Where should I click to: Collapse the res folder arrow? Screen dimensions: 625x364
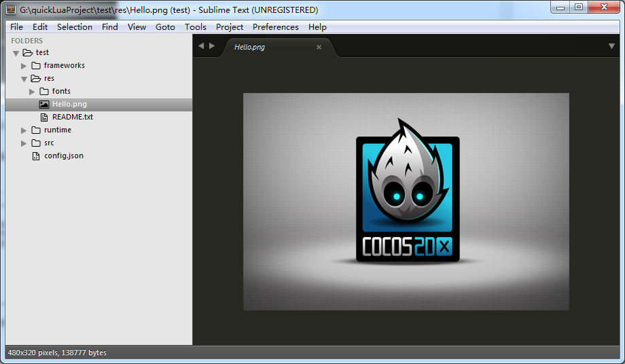point(24,79)
